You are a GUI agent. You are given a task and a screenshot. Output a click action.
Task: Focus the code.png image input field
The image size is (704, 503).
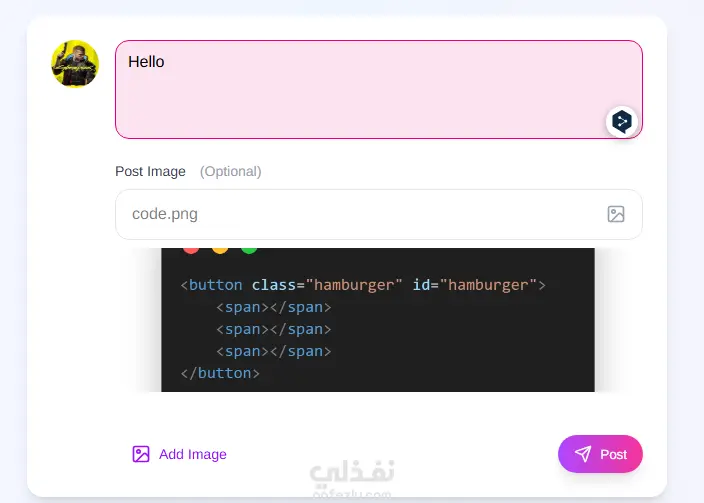click(360, 214)
